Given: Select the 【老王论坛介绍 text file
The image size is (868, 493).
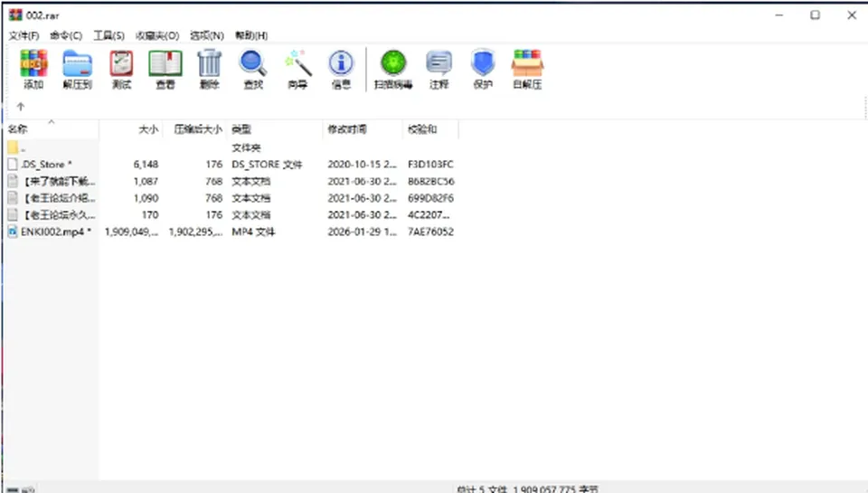Looking at the screenshot, I should (60, 198).
